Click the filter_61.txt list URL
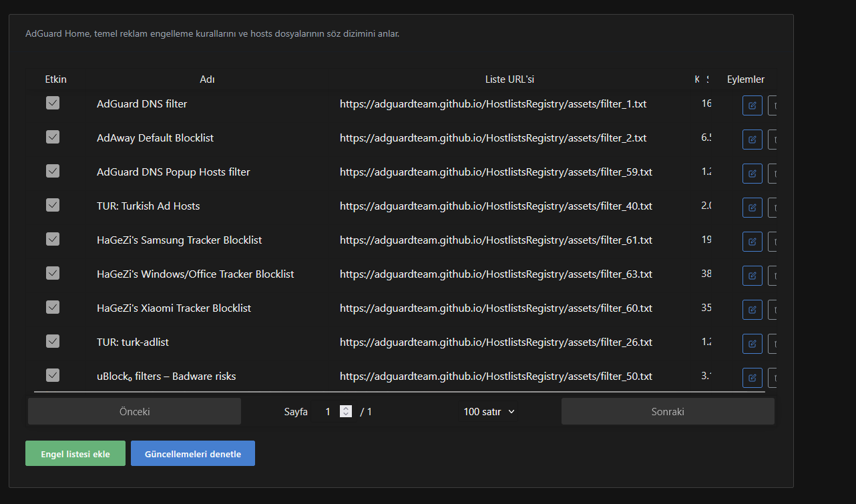This screenshot has height=504, width=856. coord(496,240)
